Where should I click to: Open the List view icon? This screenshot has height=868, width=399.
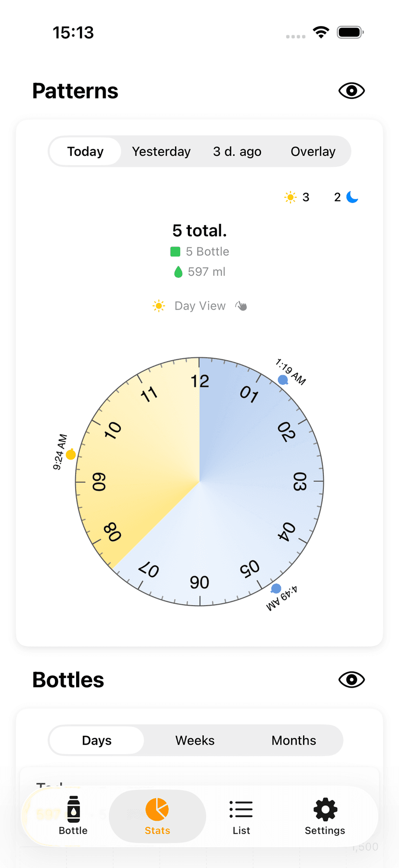(x=241, y=809)
